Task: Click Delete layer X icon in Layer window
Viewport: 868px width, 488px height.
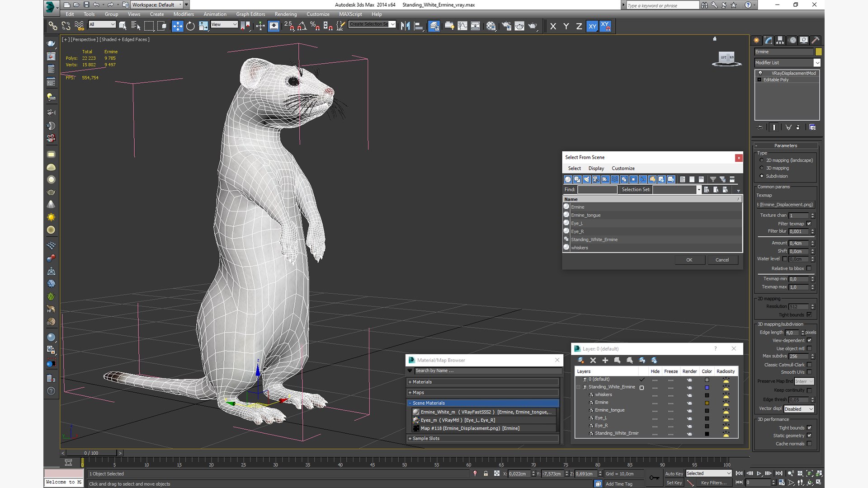Action: [x=593, y=360]
